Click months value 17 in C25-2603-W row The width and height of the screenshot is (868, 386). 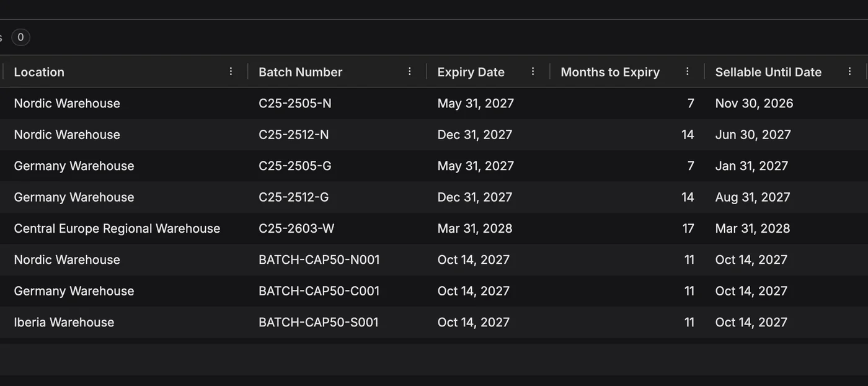[688, 228]
